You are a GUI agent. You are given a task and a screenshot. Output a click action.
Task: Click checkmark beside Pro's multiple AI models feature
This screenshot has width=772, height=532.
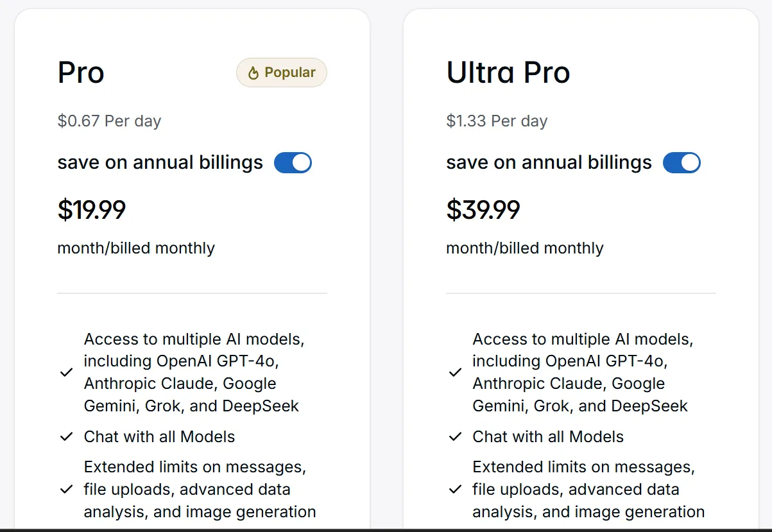[x=66, y=372]
